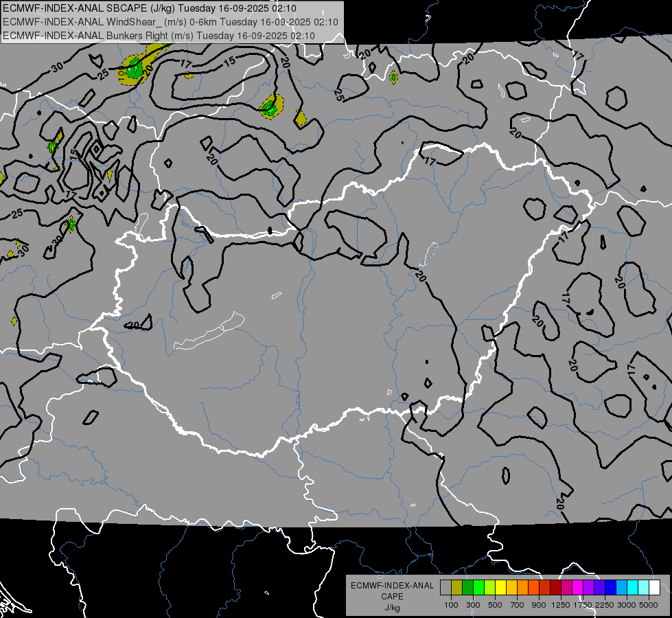Click the J/kg unit label in the legend
Image resolution: width=672 pixels, height=618 pixels.
point(392,608)
